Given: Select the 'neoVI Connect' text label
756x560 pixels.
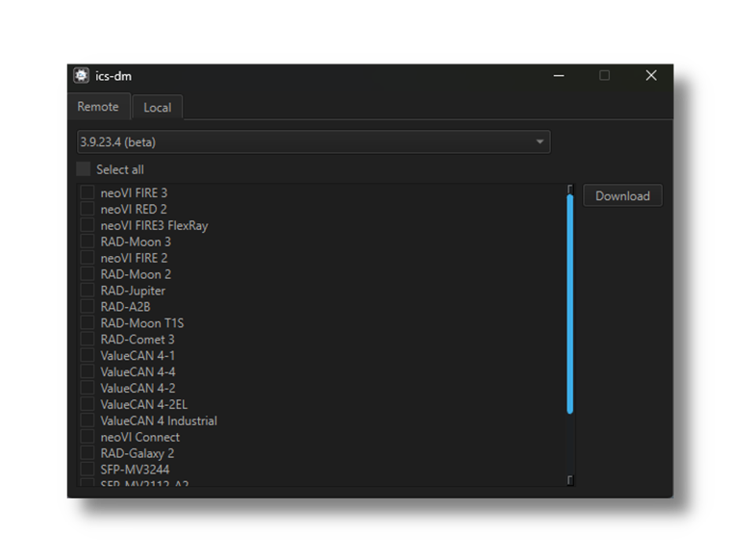Looking at the screenshot, I should [x=139, y=437].
